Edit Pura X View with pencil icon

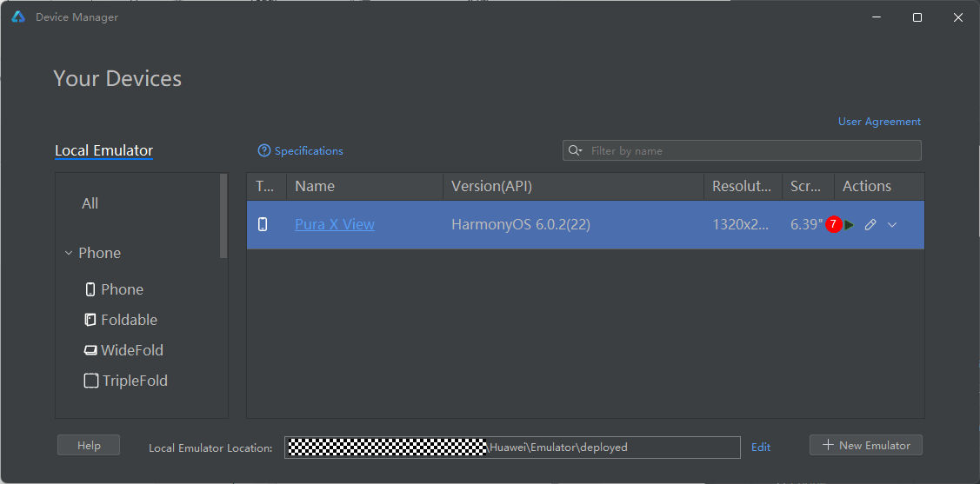(870, 225)
